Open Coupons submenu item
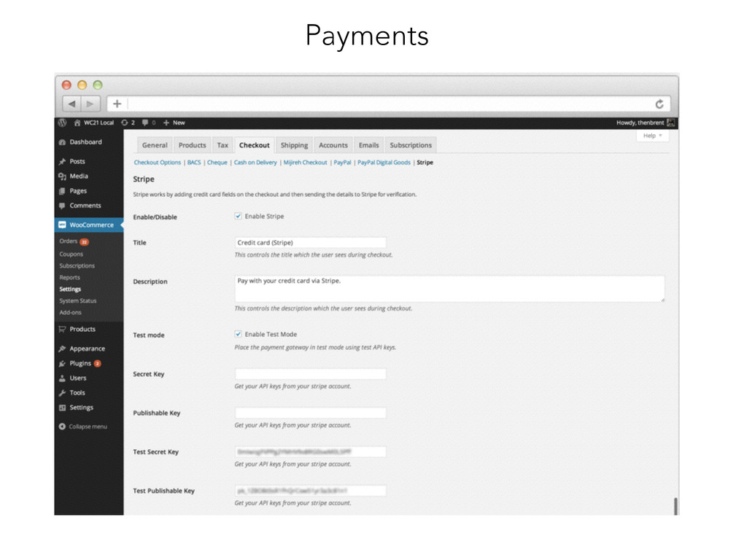This screenshot has height=560, width=747. point(71,254)
